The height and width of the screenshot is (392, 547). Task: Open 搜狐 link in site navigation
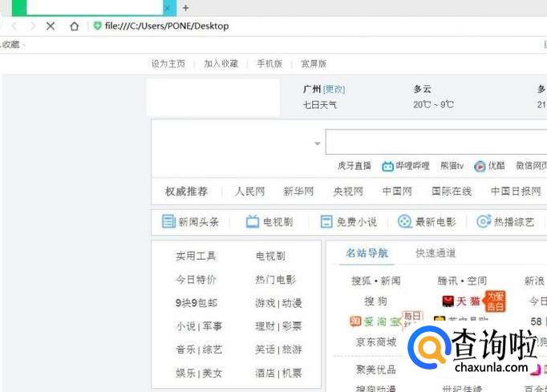click(x=361, y=281)
